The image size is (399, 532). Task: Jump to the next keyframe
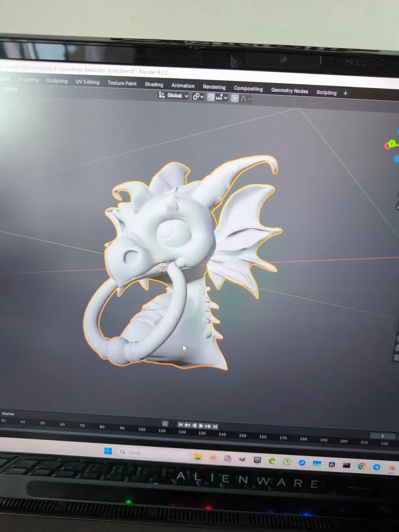pos(208,426)
